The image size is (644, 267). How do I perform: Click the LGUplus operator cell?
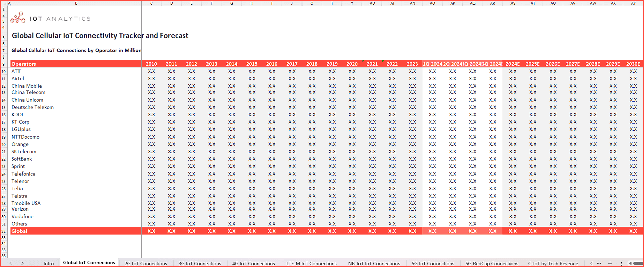click(76, 129)
